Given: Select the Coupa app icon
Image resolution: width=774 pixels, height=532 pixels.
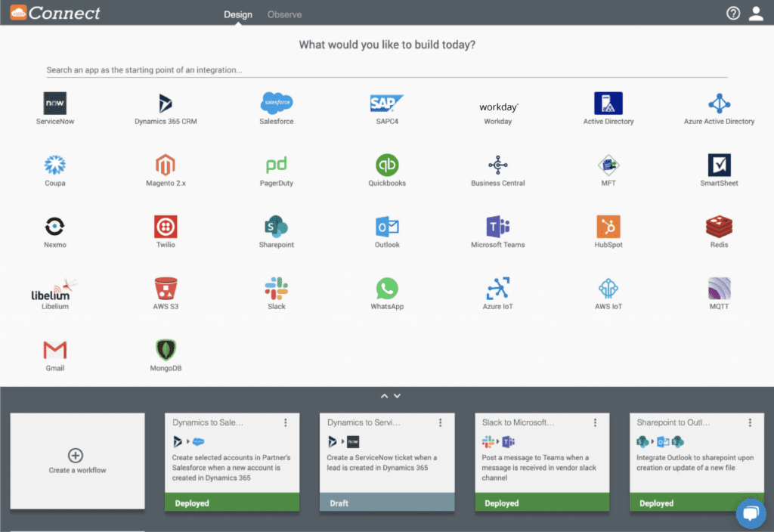Looking at the screenshot, I should coord(54,165).
